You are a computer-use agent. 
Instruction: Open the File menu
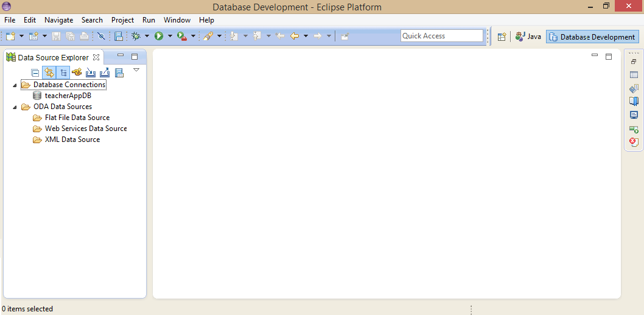tap(10, 19)
